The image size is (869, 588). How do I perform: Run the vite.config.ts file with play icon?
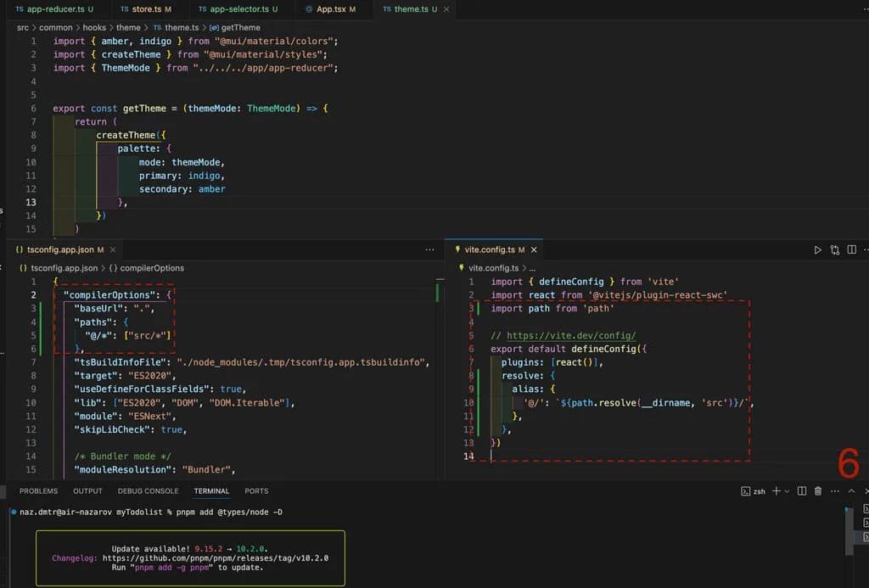point(817,250)
